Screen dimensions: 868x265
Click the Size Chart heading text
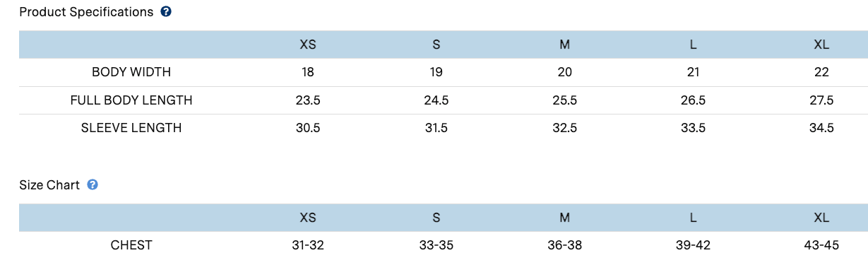[x=49, y=185]
